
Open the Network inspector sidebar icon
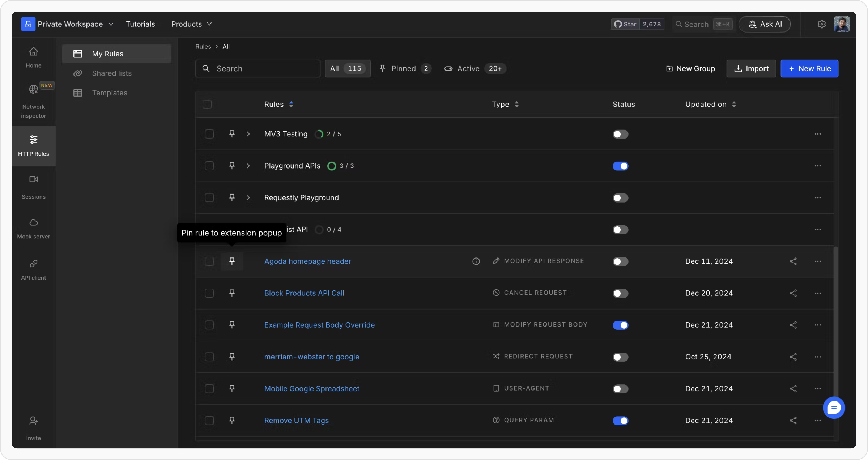coord(33,89)
